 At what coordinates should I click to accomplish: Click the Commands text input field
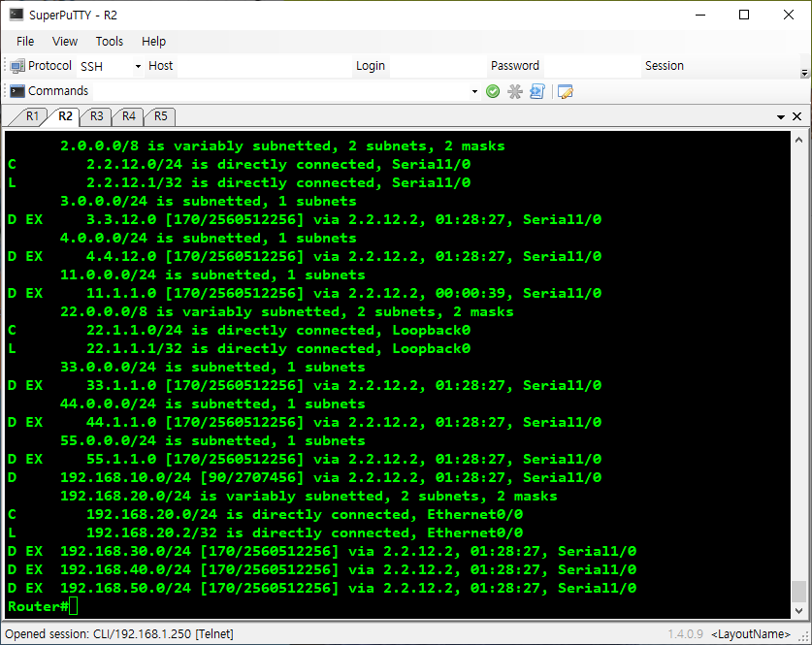pos(280,91)
